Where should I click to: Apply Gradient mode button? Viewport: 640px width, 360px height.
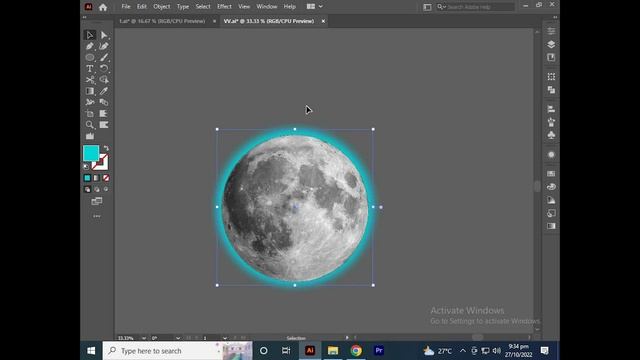pos(96,178)
